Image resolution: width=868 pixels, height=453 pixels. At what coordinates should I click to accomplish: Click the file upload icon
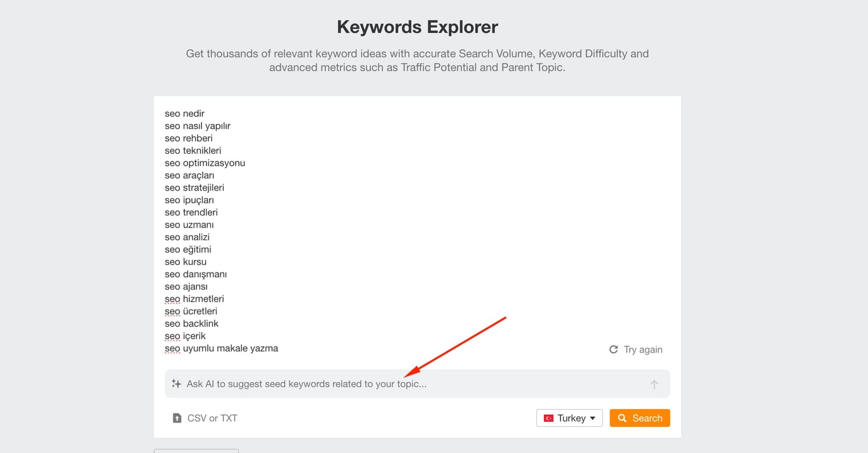tap(177, 418)
